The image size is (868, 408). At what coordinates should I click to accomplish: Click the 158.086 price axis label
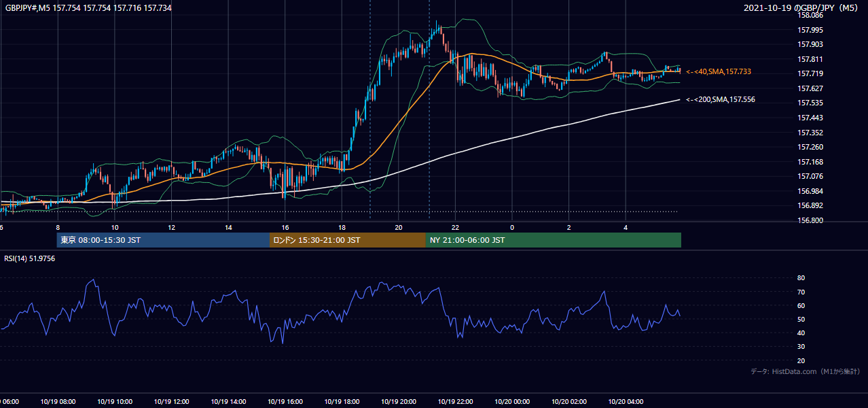coord(811,15)
